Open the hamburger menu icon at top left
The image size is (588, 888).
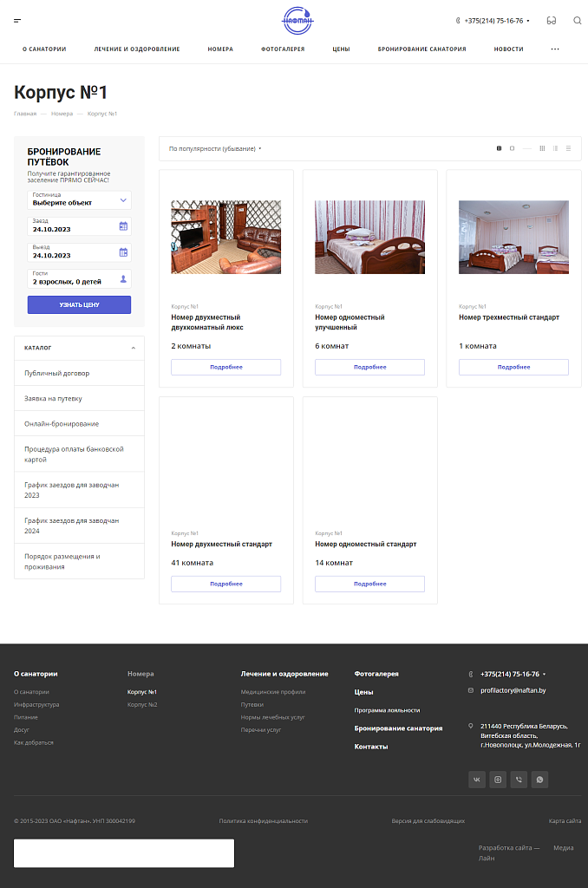pyautogui.click(x=17, y=21)
